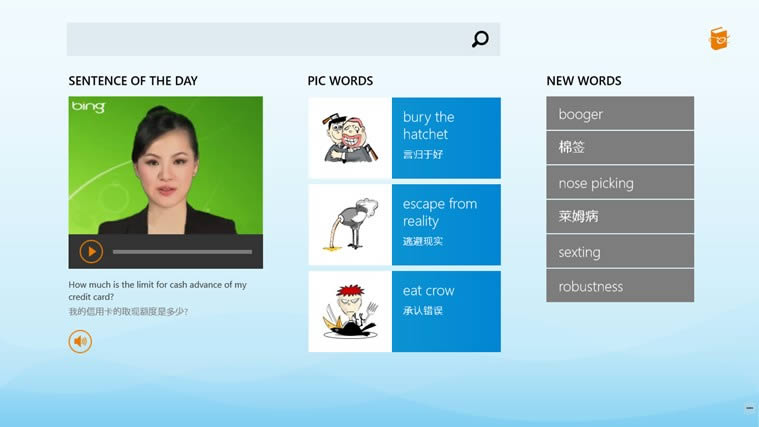The height and width of the screenshot is (427, 759).
Task: Seek in the video progress bar
Action: [182, 252]
